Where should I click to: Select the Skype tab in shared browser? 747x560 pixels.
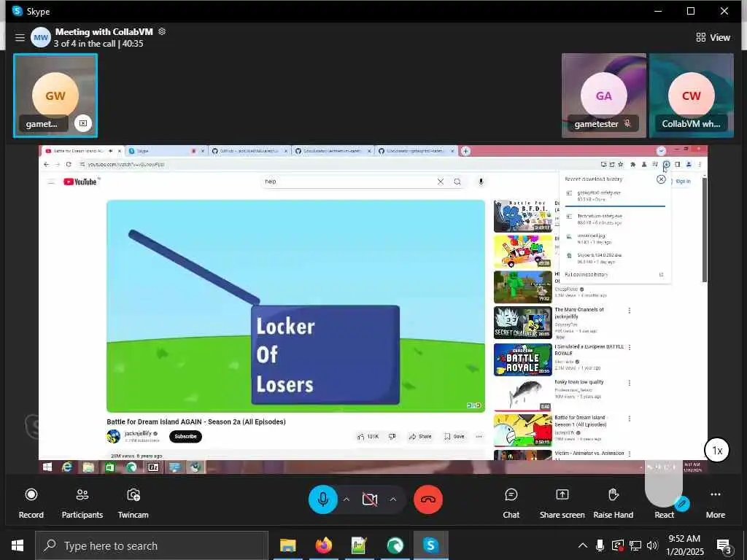[x=165, y=151]
